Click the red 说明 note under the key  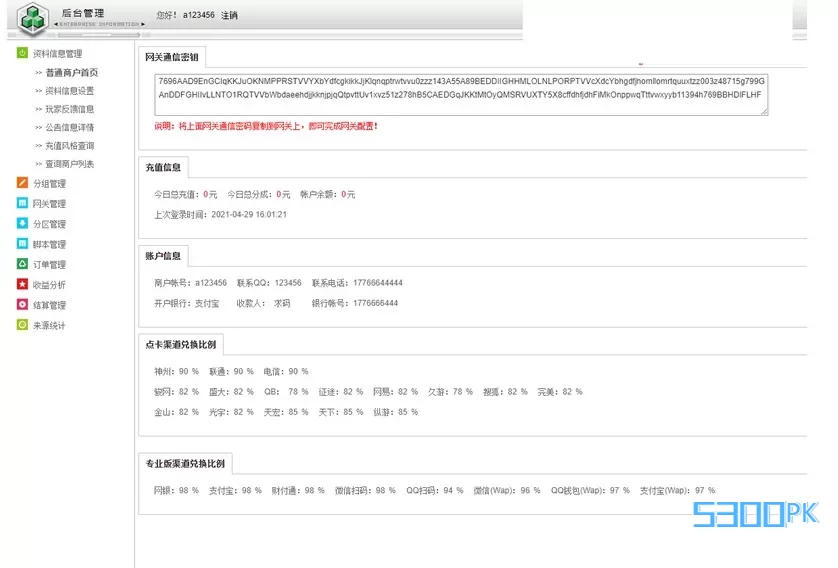pyautogui.click(x=266, y=126)
